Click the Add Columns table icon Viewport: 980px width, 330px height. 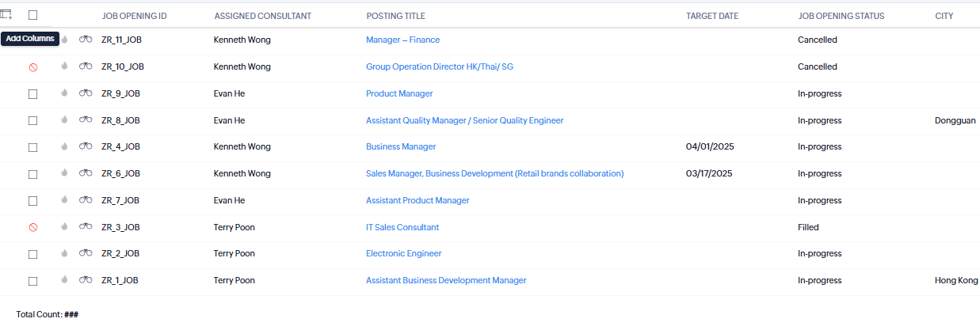pyautogui.click(x=6, y=14)
